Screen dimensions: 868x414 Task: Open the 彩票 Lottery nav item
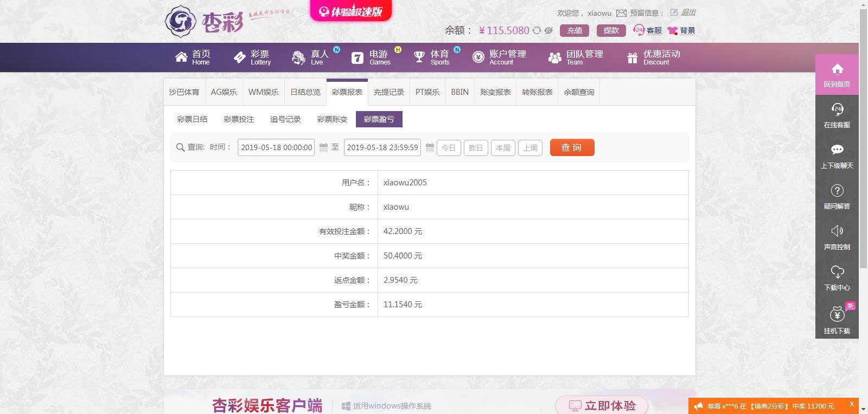[x=252, y=57]
